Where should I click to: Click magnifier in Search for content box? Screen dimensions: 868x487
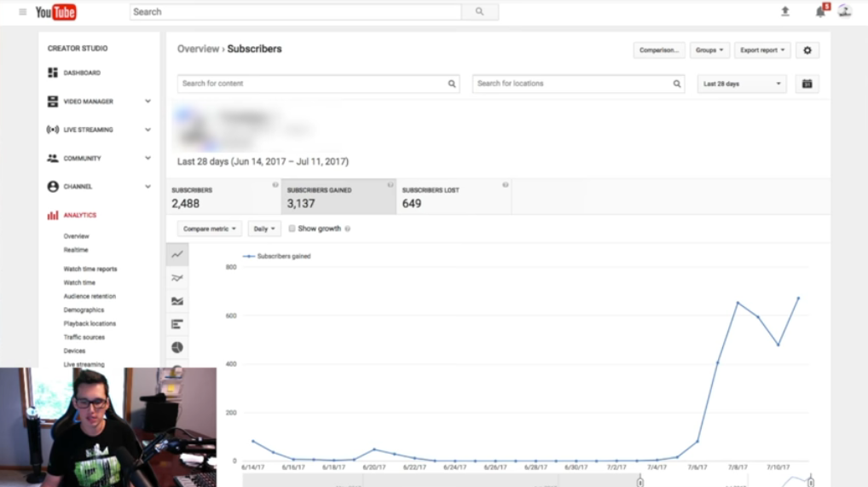coord(452,84)
